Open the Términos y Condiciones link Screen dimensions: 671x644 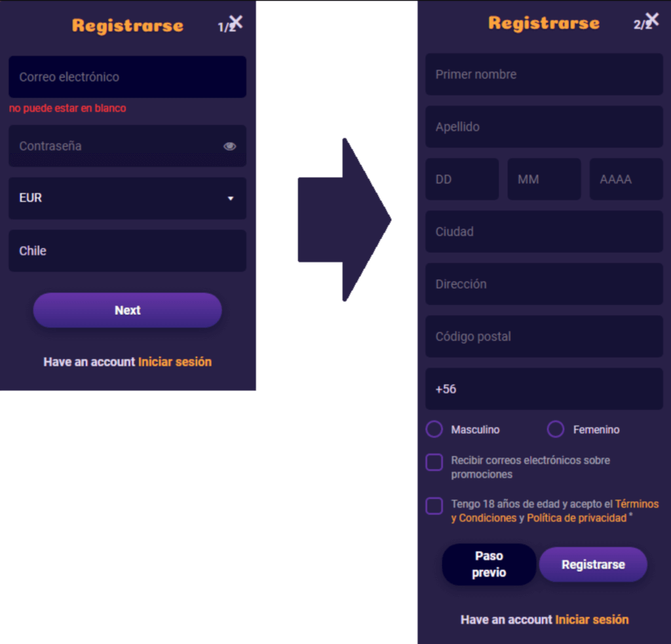pyautogui.click(x=555, y=511)
